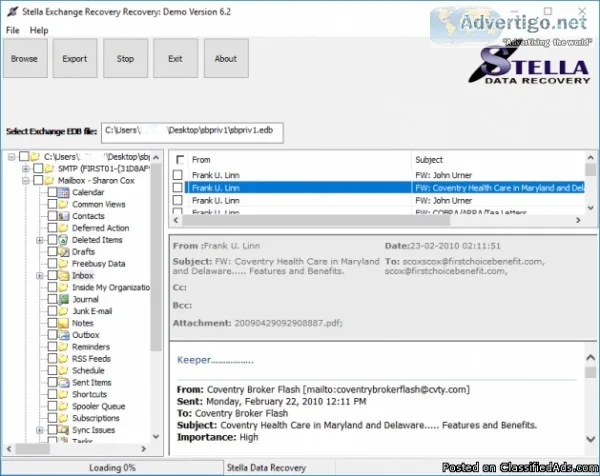Image resolution: width=600 pixels, height=476 pixels.
Task: Open the File menu
Action: pyautogui.click(x=13, y=30)
